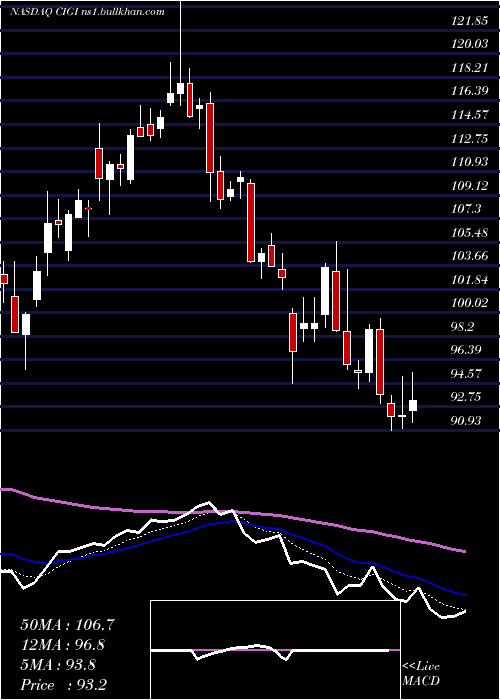This screenshot has height=700, width=500.
Task: Click the 96.39 price axis label
Action: point(466,350)
